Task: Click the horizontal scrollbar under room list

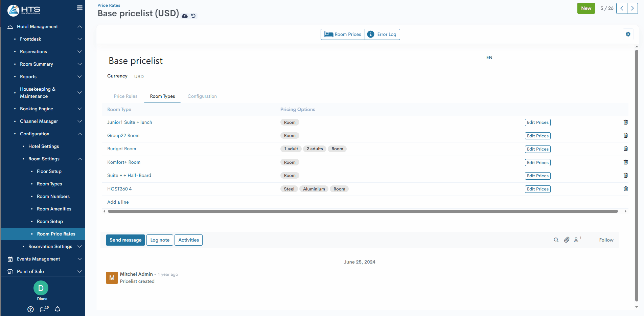Action: (x=363, y=211)
